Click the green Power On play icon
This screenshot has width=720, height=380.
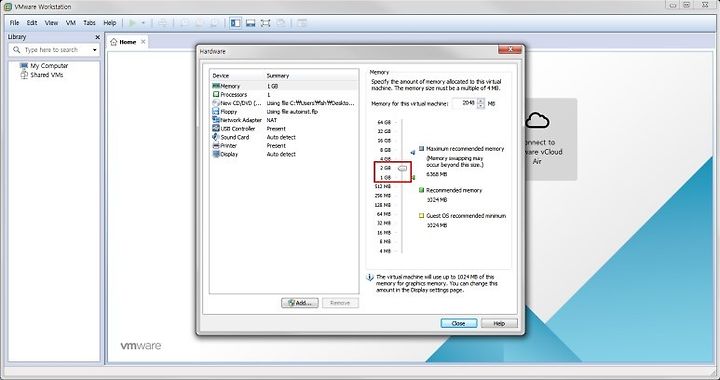132,23
